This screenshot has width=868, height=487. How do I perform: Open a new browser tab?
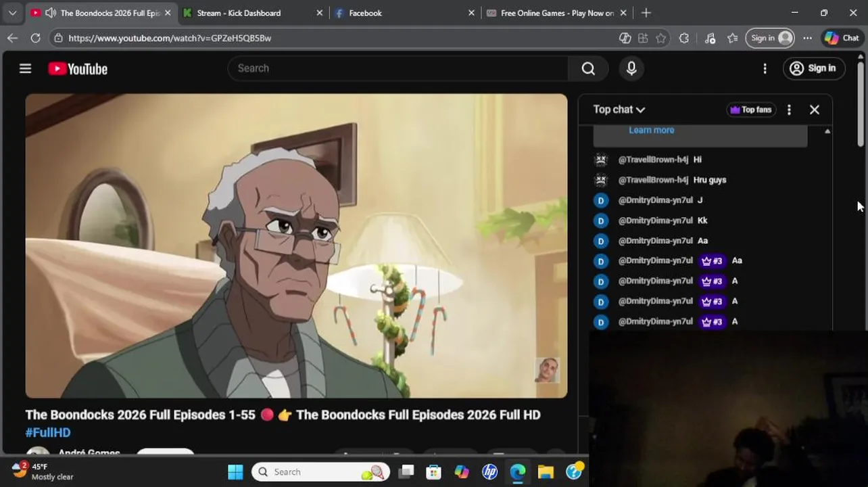click(x=646, y=13)
